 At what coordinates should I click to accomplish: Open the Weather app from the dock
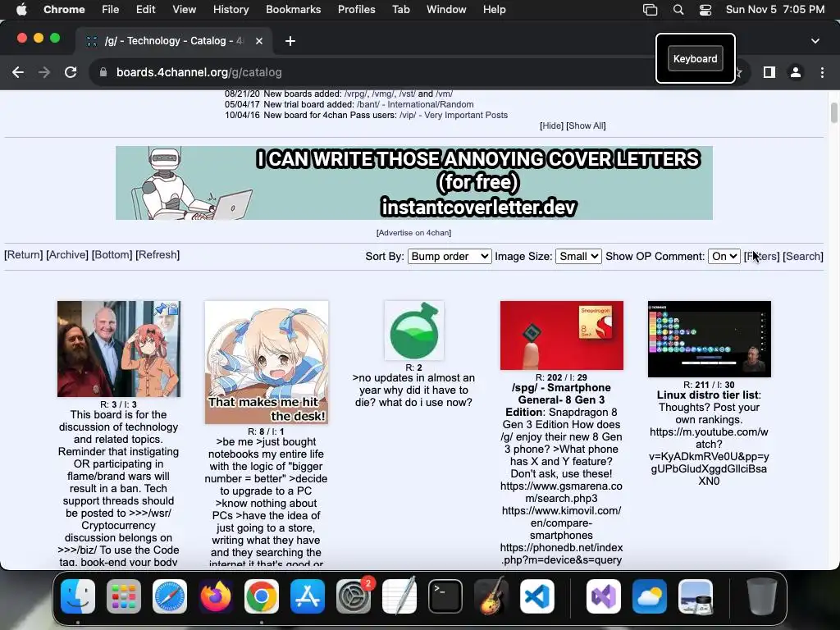(x=650, y=596)
